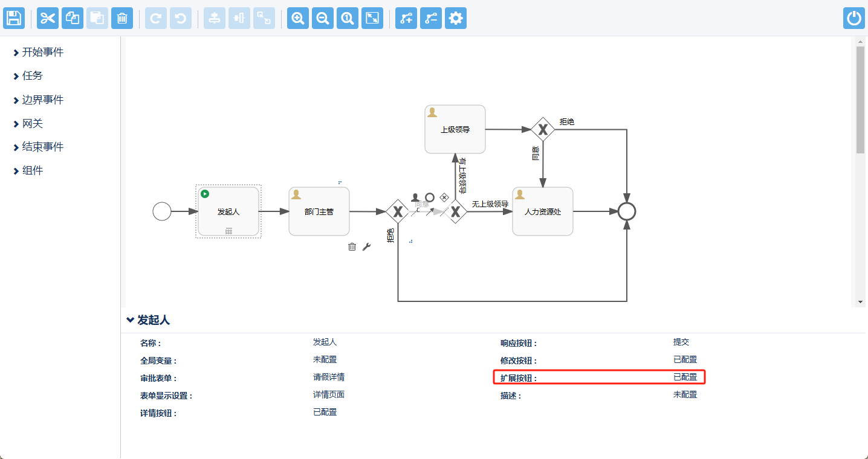Select the 任务 category in palette

(32, 76)
